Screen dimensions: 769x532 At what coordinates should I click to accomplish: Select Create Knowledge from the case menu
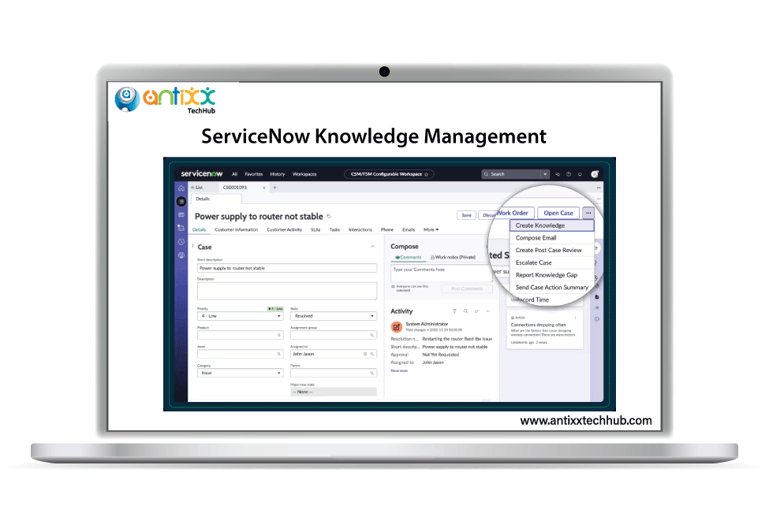click(x=540, y=225)
